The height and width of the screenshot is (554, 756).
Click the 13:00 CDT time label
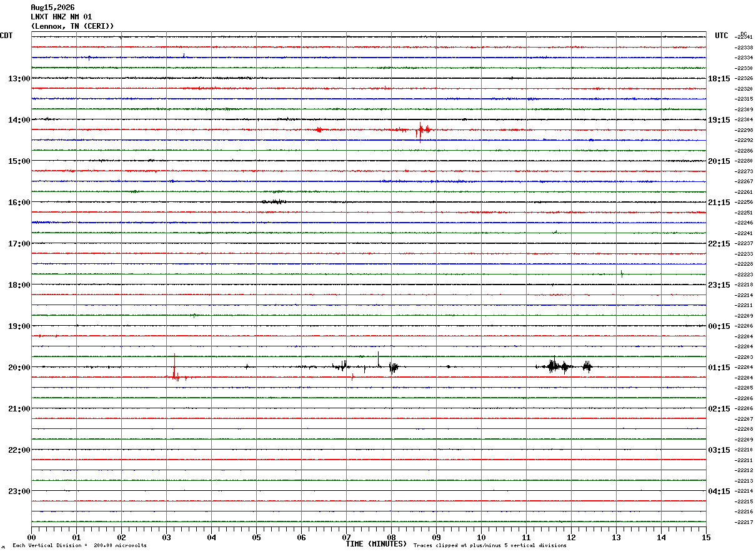19,79
